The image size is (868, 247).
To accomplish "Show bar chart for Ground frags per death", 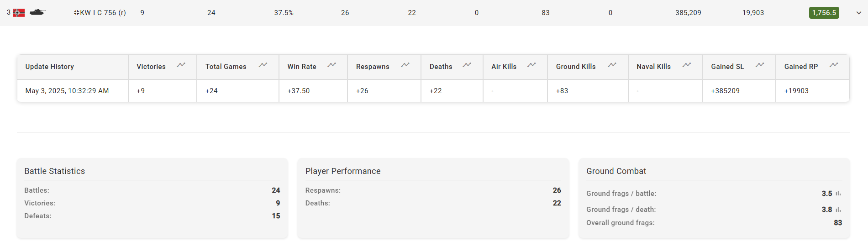I will click(x=838, y=210).
